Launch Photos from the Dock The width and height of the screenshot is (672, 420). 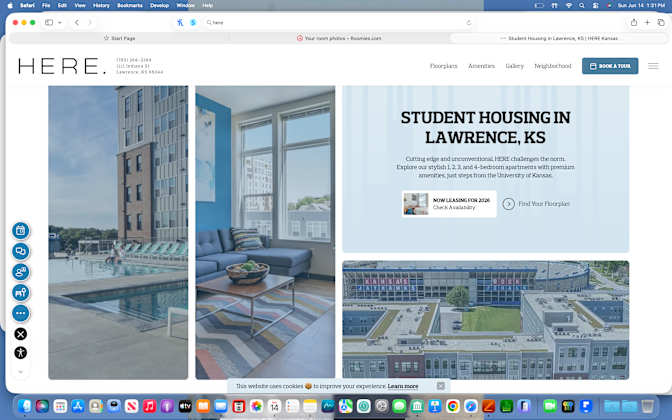pyautogui.click(x=256, y=406)
